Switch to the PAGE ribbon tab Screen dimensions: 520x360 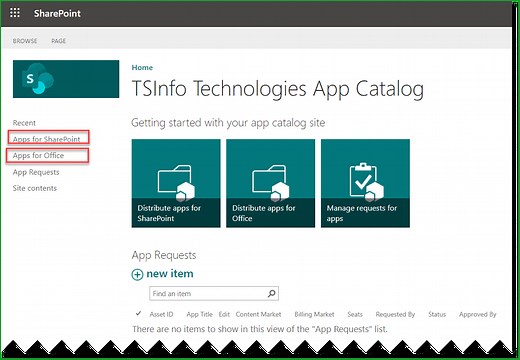(x=59, y=41)
